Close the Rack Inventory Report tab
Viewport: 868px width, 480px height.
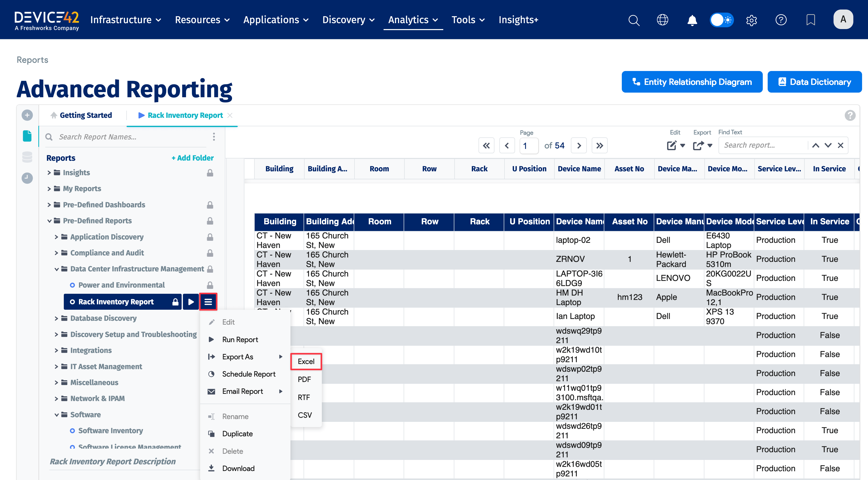pyautogui.click(x=230, y=115)
